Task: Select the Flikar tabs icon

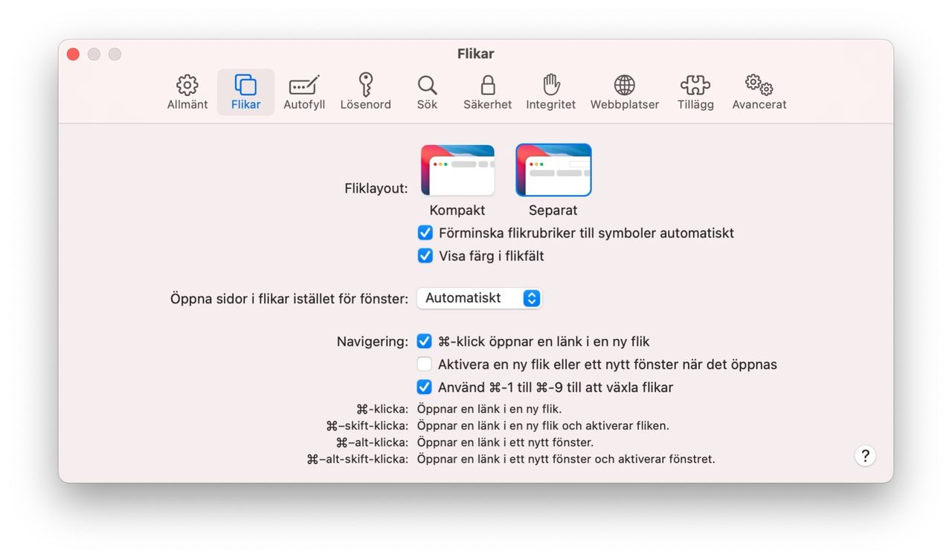Action: pyautogui.click(x=245, y=92)
